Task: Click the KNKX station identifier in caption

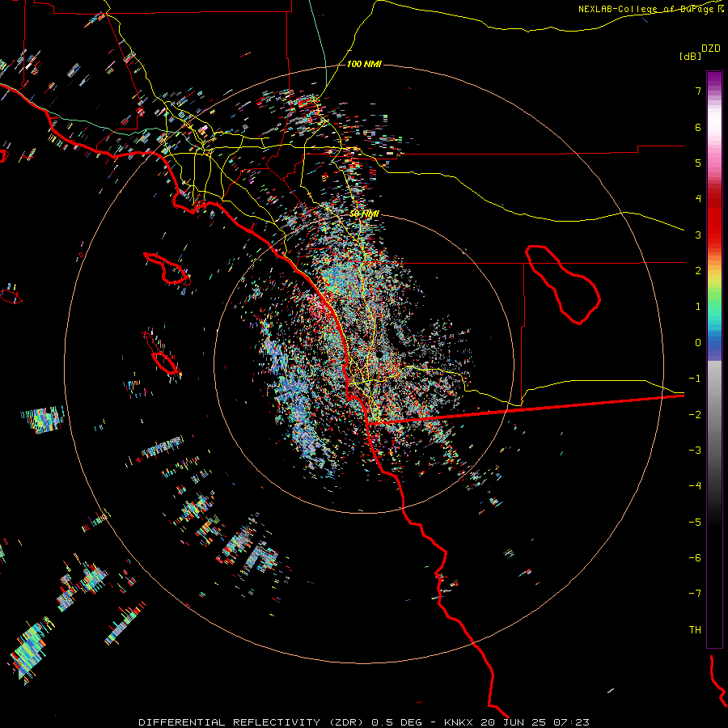Action: pos(459,722)
